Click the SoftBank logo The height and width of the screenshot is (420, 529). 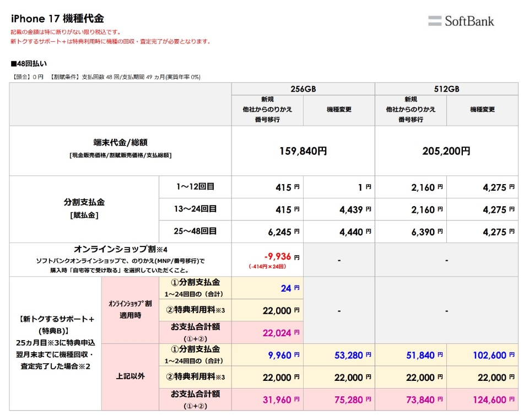pyautogui.click(x=461, y=21)
